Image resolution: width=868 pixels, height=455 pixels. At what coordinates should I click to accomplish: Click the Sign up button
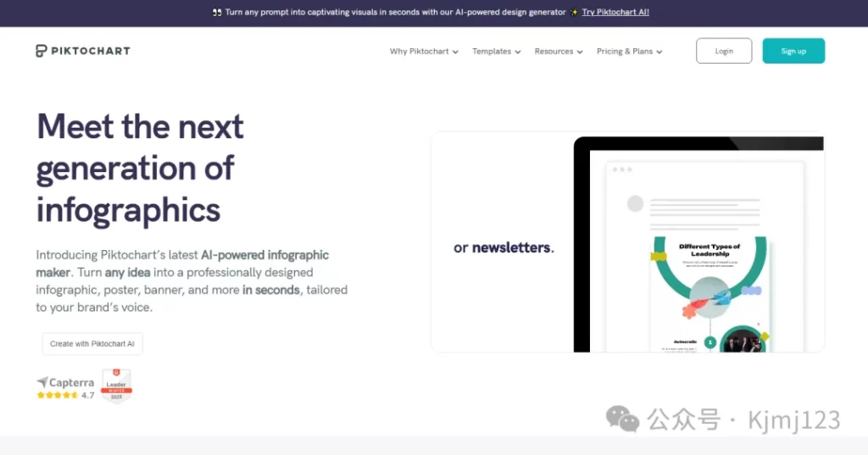point(793,51)
